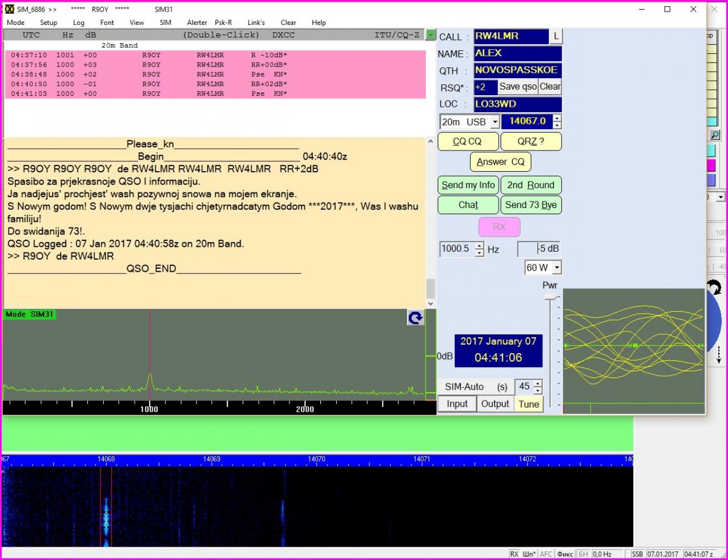
Task: Open the 20m USB band dropdown
Action: (495, 122)
